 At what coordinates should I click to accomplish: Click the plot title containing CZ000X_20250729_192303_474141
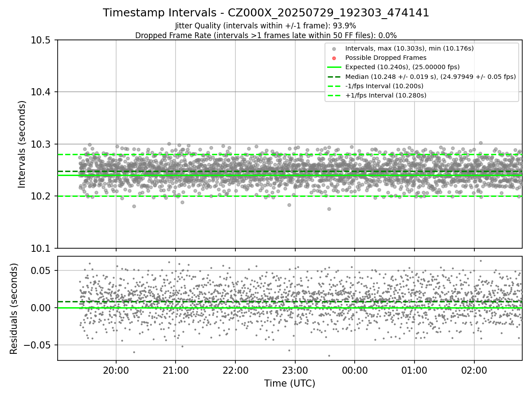point(266,13)
